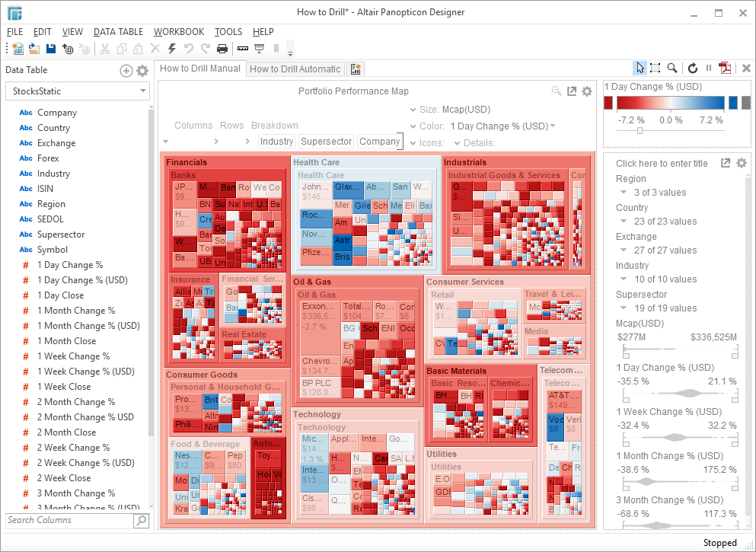The height and width of the screenshot is (552, 756).
Task: Add a new data table
Action: click(125, 70)
